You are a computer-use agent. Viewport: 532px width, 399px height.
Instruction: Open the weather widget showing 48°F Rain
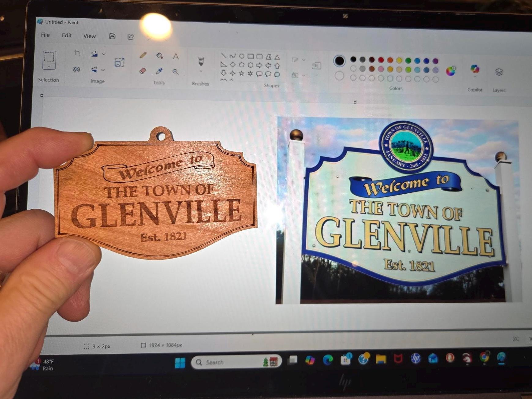pos(43,365)
